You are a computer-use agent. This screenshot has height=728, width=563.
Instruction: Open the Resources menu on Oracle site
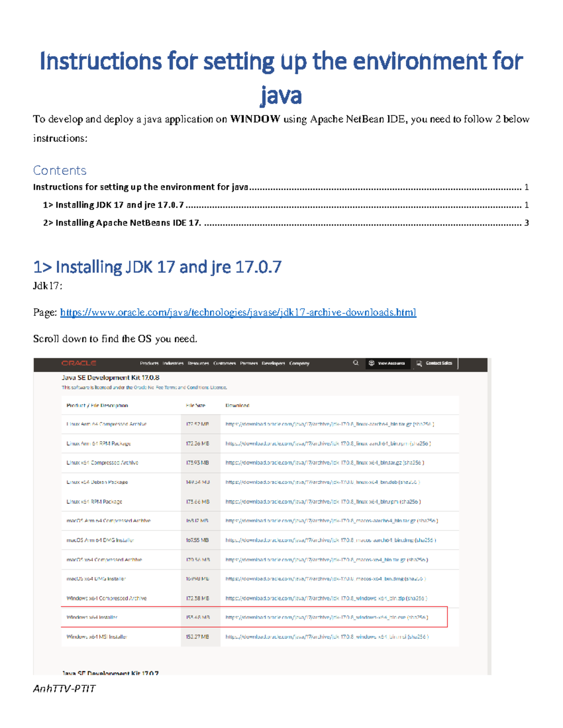coord(198,363)
